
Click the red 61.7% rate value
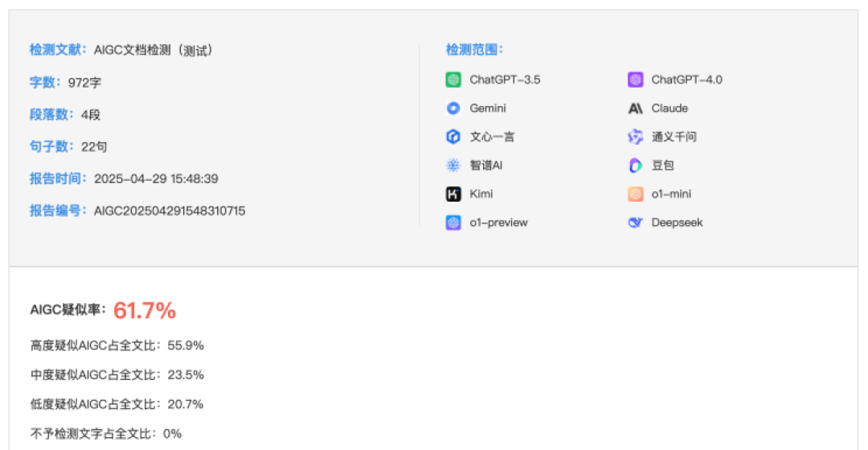point(145,310)
